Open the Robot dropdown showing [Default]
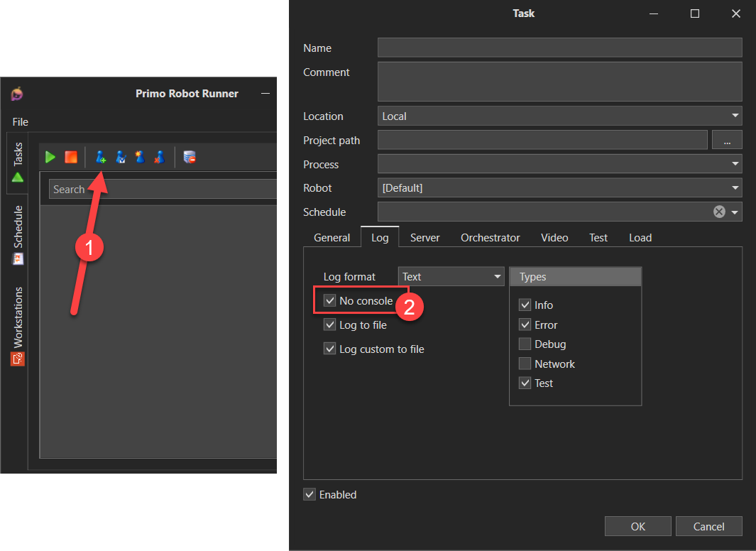This screenshot has width=756, height=551. pos(559,187)
